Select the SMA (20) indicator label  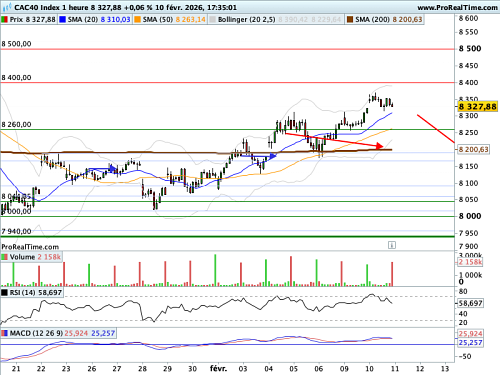(x=83, y=20)
